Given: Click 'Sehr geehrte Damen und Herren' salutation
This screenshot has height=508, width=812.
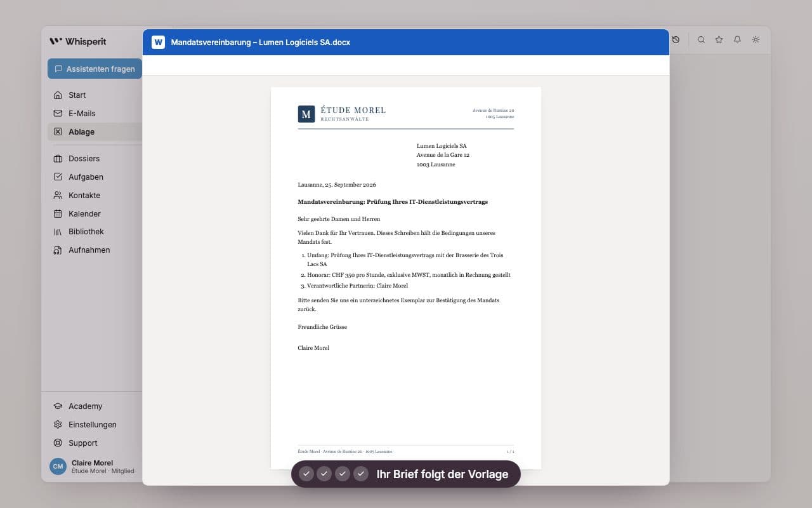Looking at the screenshot, I should tap(339, 219).
